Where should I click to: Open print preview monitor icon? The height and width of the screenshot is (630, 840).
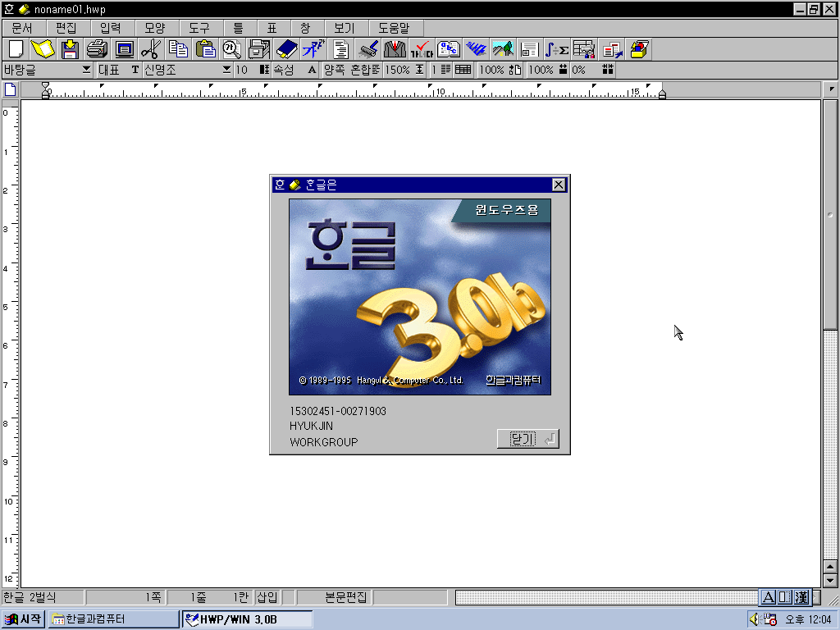pyautogui.click(x=125, y=49)
